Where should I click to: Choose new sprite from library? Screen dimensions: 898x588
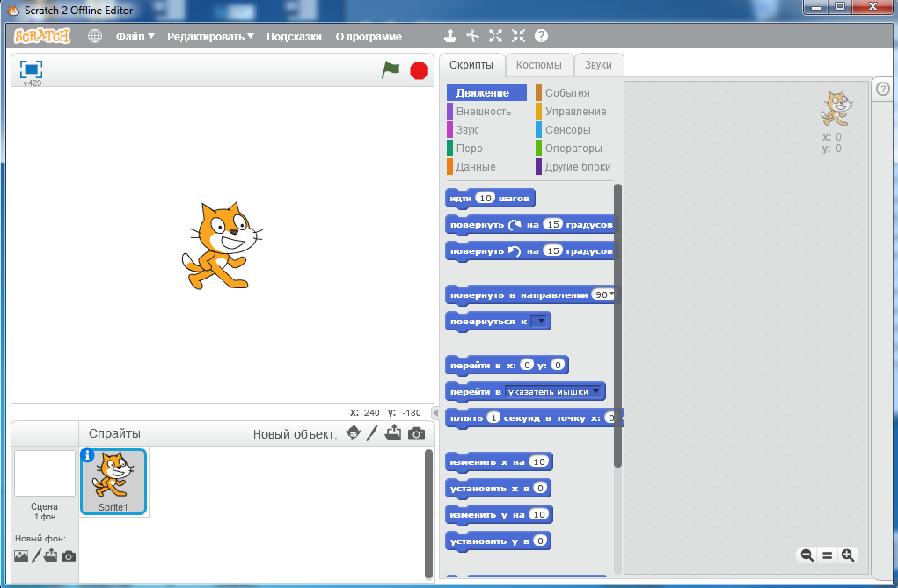pos(354,433)
